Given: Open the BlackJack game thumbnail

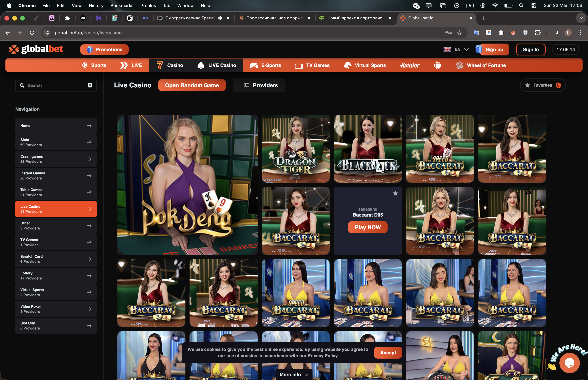Looking at the screenshot, I should (368, 148).
